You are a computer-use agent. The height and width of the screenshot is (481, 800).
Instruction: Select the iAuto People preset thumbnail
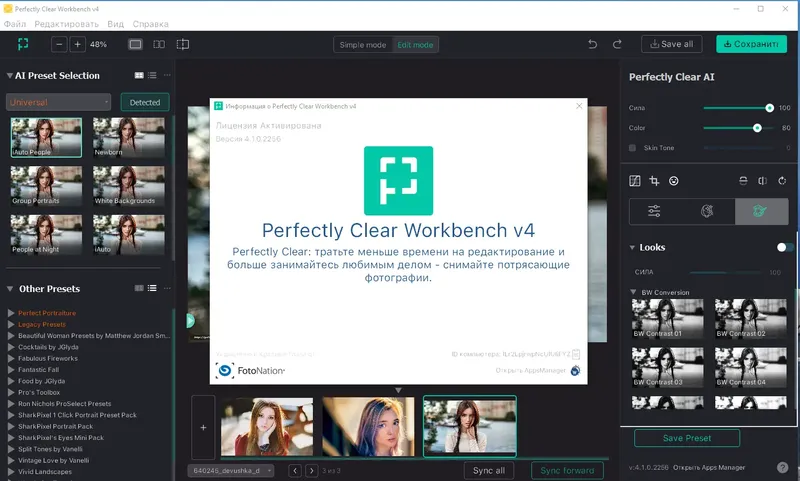[x=46, y=137]
